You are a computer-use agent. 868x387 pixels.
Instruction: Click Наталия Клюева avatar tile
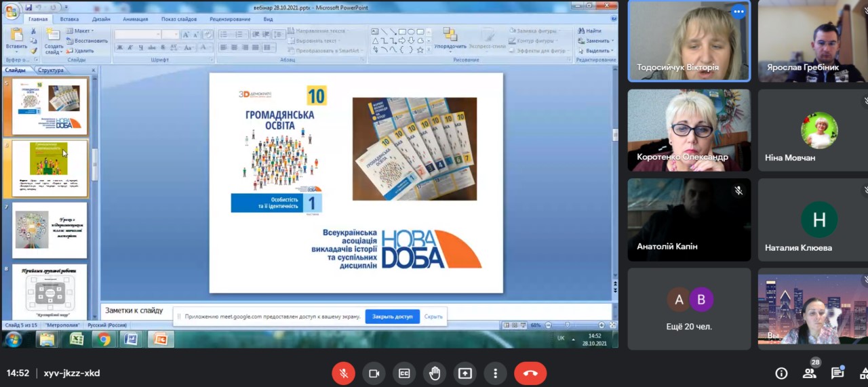pos(819,220)
